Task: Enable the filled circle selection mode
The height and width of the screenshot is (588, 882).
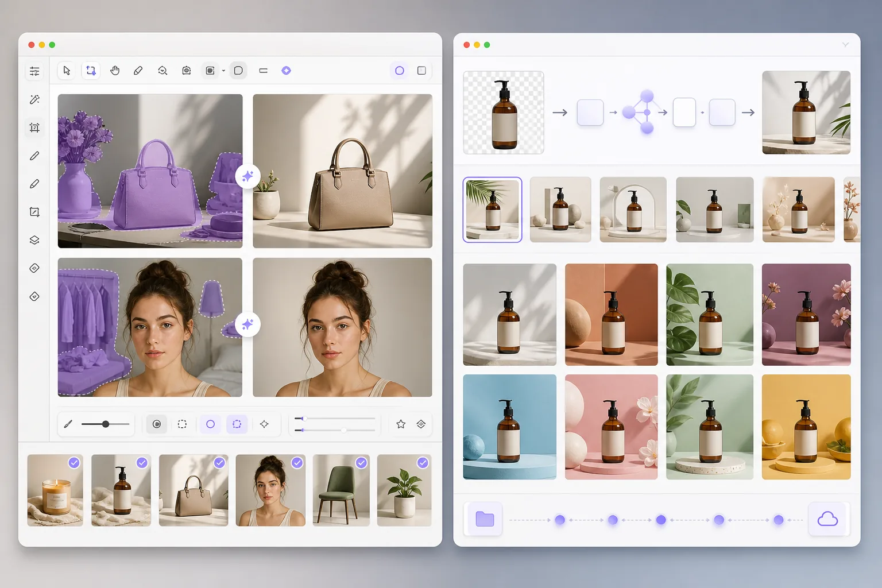Action: (157, 424)
